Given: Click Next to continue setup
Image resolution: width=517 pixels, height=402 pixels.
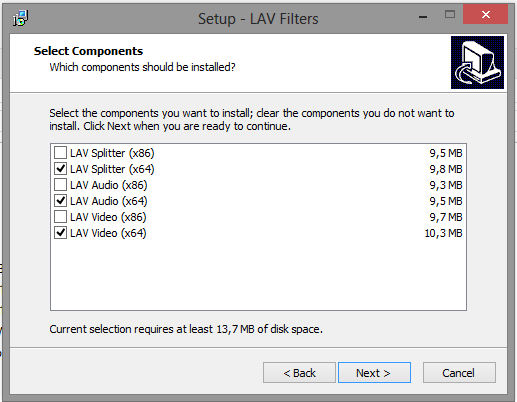Looking at the screenshot, I should [x=374, y=373].
